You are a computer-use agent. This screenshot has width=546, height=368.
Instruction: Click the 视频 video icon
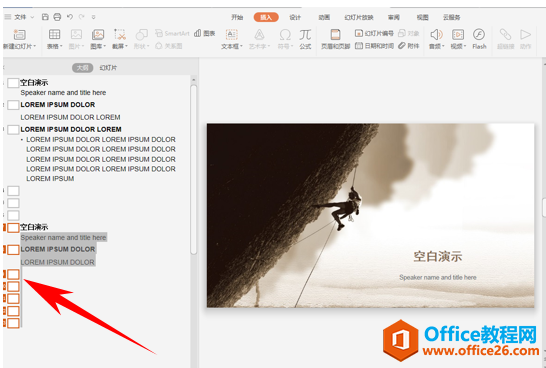(x=458, y=34)
